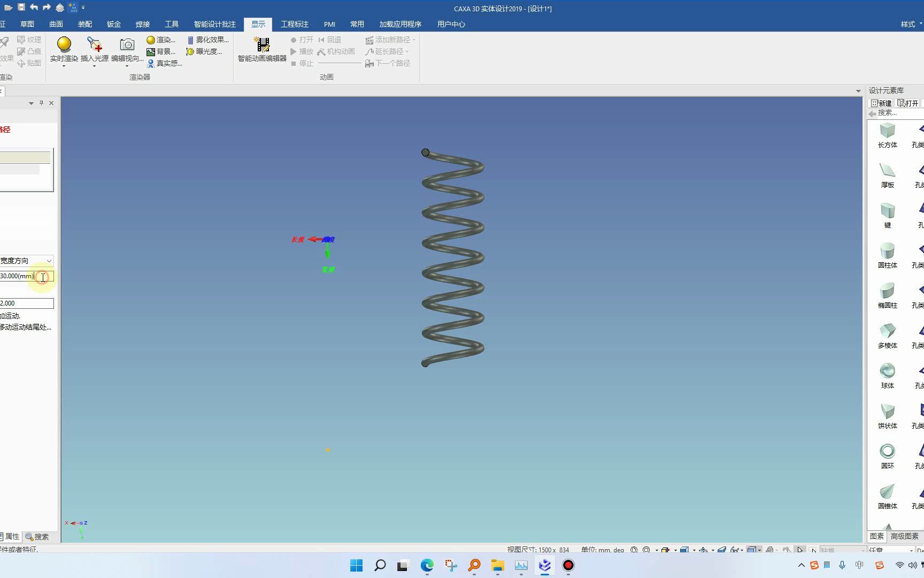This screenshot has height=578, width=924.
Task: Open File Explorer from the taskbar
Action: pos(498,565)
